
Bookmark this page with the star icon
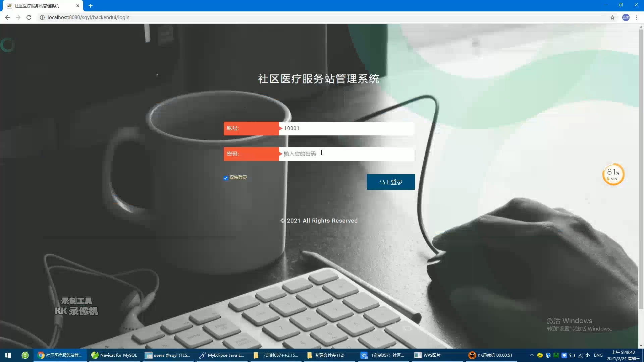(612, 17)
